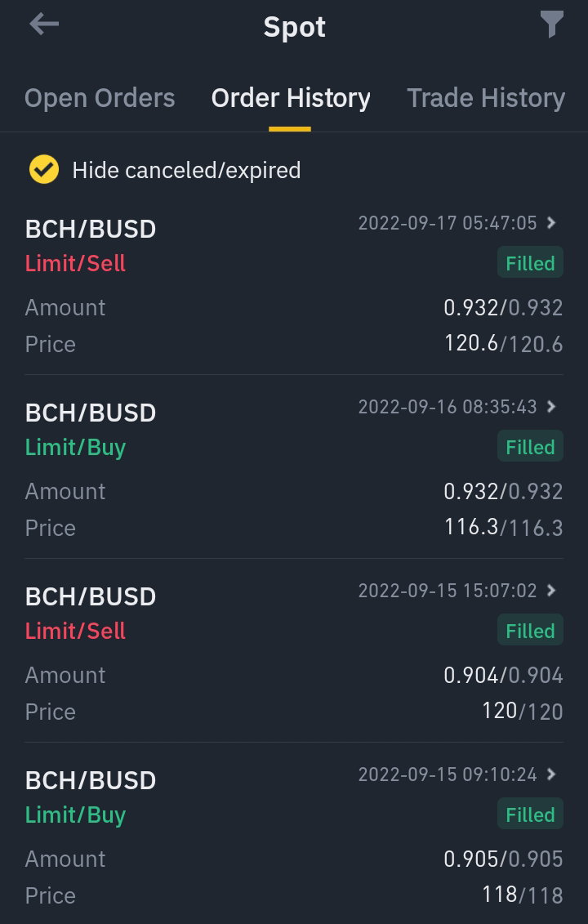Click Filled badge on 116.3 buy order
This screenshot has width=588, height=924.
530,447
